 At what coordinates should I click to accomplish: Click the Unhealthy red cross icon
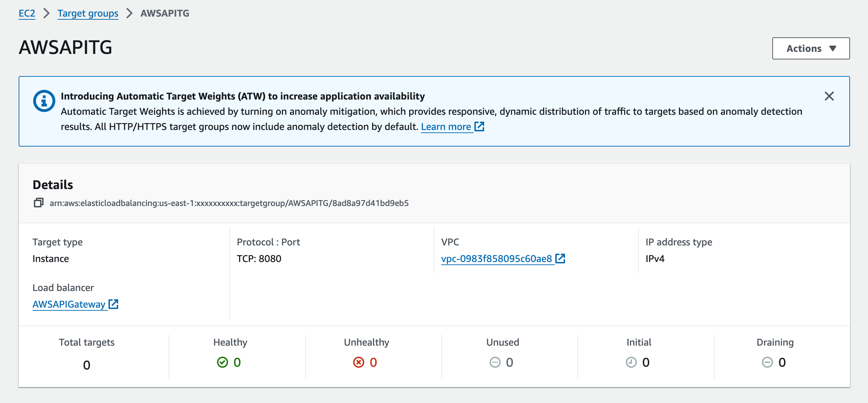point(359,362)
